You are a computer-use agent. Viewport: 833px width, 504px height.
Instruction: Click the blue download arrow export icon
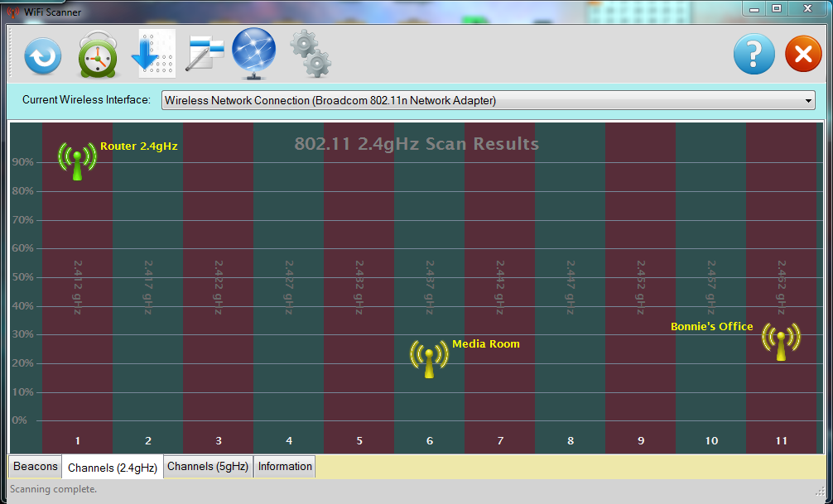coord(154,55)
